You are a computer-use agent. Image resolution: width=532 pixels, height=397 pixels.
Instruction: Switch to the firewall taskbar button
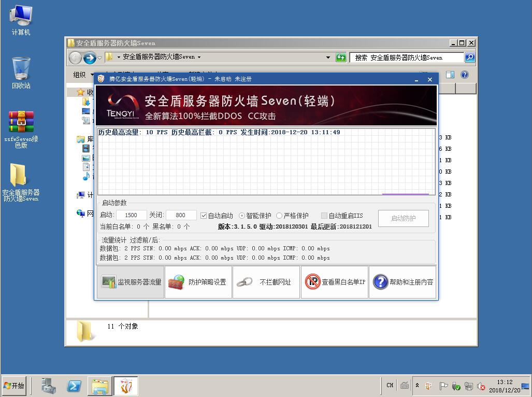pyautogui.click(x=125, y=386)
